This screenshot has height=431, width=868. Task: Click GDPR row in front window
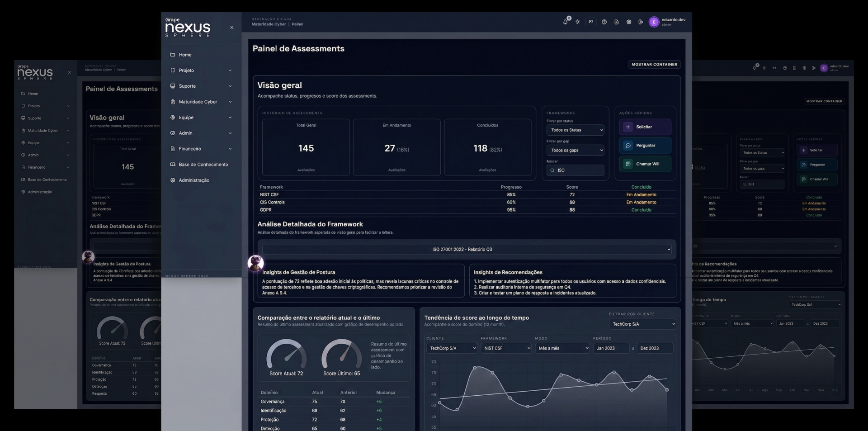[x=467, y=210]
